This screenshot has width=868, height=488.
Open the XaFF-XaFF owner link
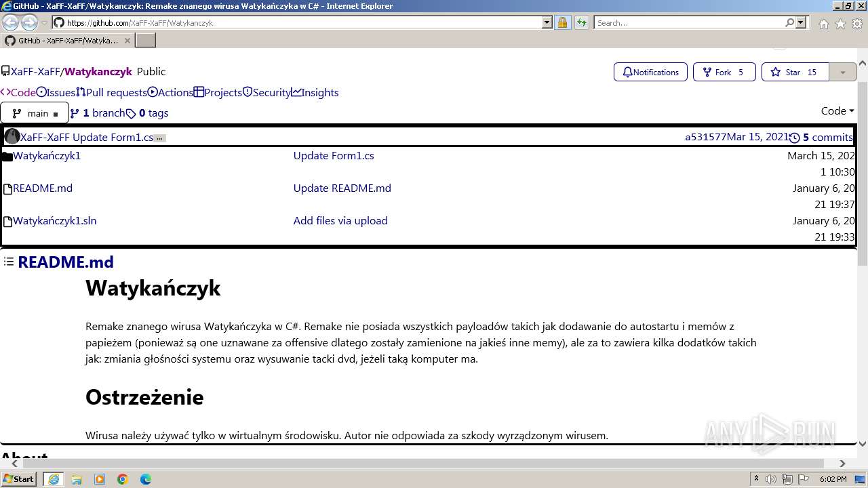(36, 71)
